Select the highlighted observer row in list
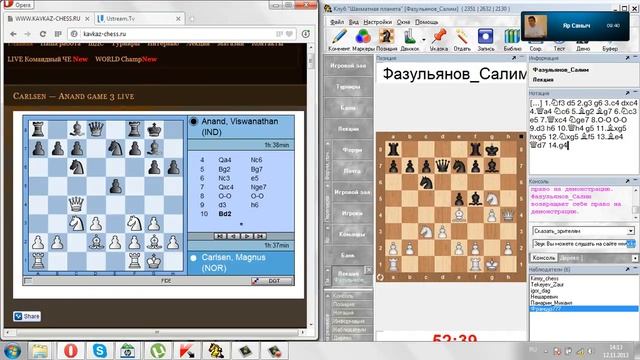The image size is (640, 360). [x=584, y=309]
